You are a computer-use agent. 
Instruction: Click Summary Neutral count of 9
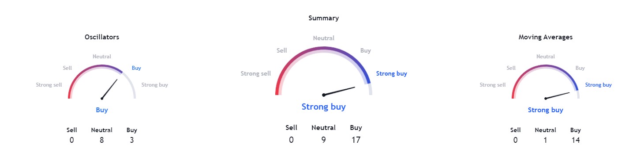click(324, 140)
